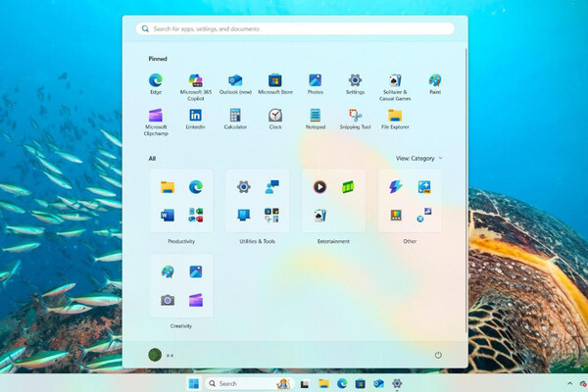This screenshot has width=588, height=392.
Task: Open the Microsoft Store pinned app
Action: tap(275, 80)
